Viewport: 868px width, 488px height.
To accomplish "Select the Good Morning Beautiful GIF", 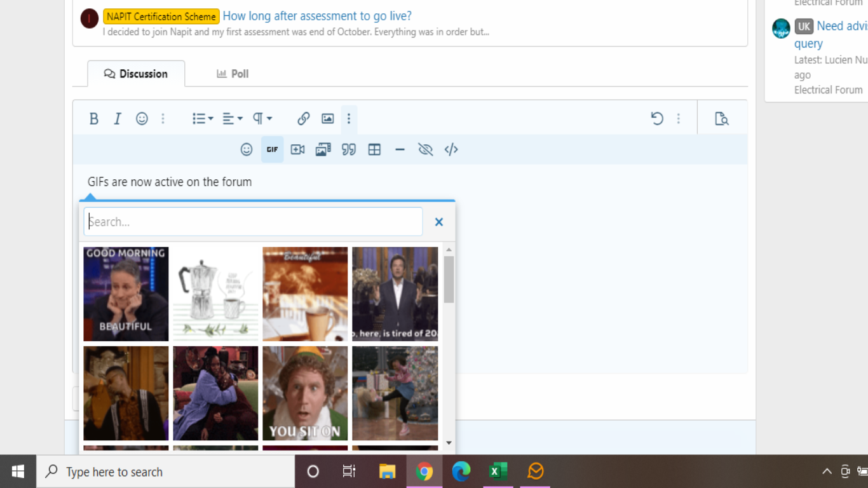I will point(126,294).
